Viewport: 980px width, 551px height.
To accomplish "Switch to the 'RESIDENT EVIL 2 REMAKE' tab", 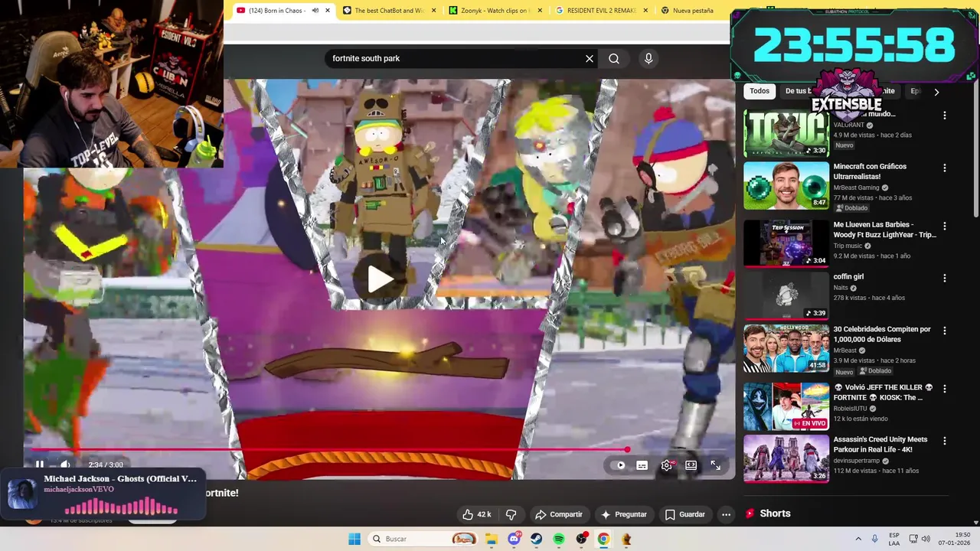I will (x=599, y=11).
